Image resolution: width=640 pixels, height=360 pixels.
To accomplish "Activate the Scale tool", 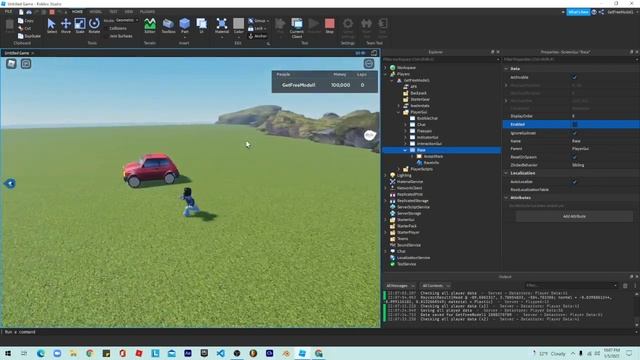I will [80, 26].
